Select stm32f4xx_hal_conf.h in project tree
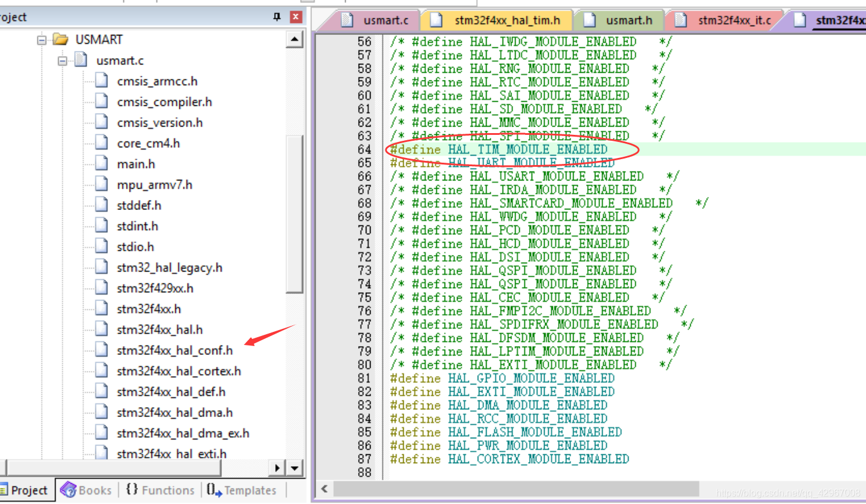Image resolution: width=866 pixels, height=504 pixels. pos(175,350)
